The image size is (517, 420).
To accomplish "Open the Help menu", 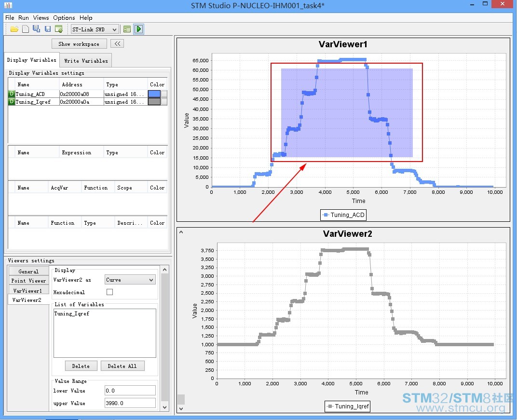I will (x=86, y=18).
